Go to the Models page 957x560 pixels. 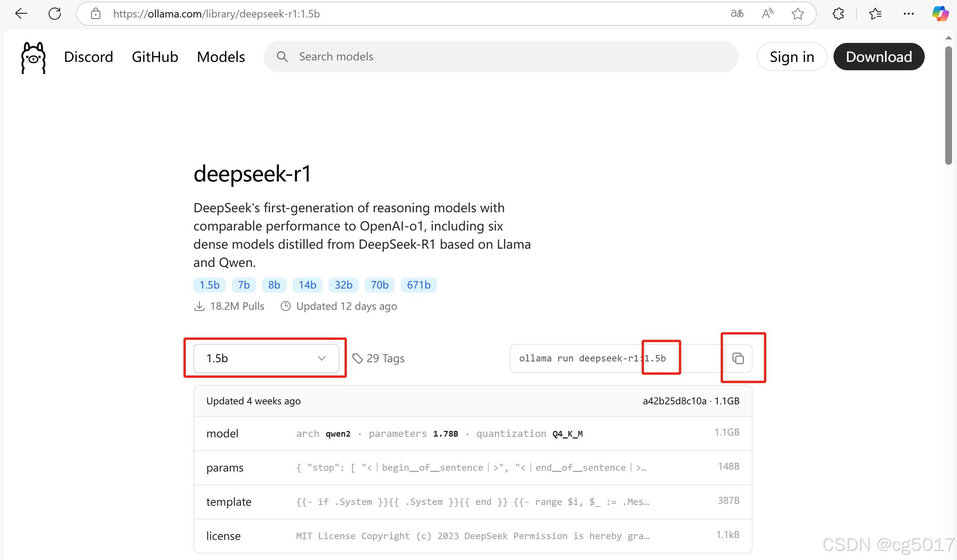pos(221,57)
